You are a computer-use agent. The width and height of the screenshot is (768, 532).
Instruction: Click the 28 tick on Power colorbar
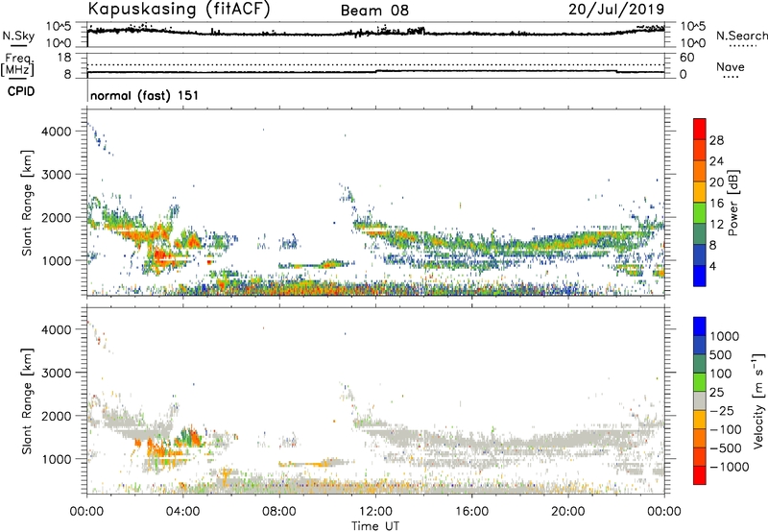click(716, 140)
